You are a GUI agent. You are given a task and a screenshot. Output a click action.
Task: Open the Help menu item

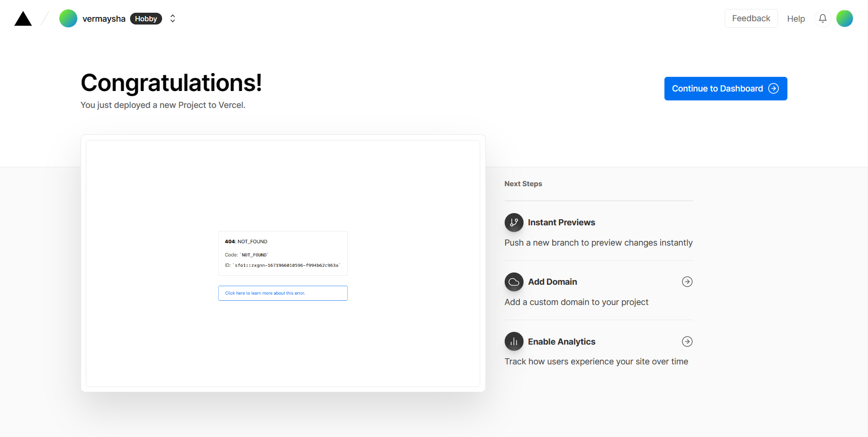pyautogui.click(x=796, y=19)
